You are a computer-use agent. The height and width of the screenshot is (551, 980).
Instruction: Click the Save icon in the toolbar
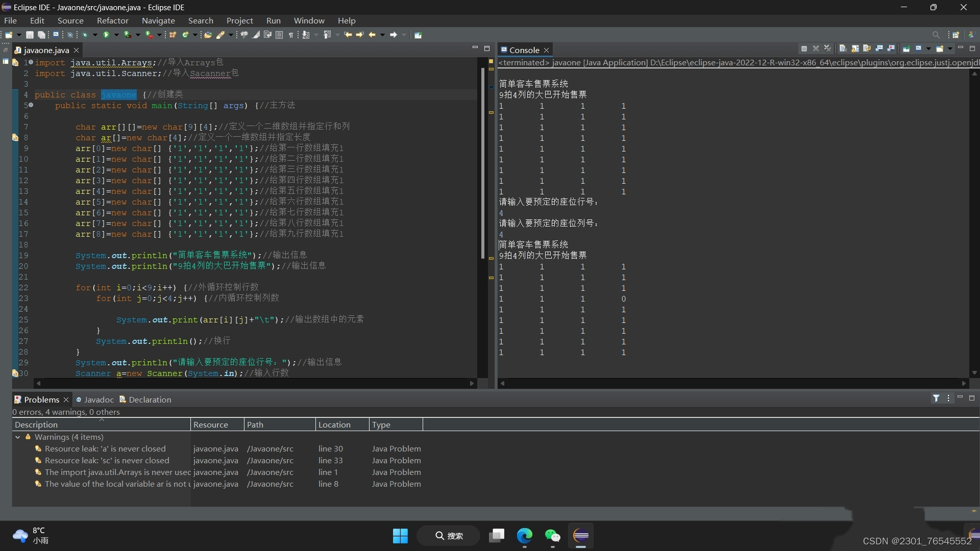pos(30,35)
